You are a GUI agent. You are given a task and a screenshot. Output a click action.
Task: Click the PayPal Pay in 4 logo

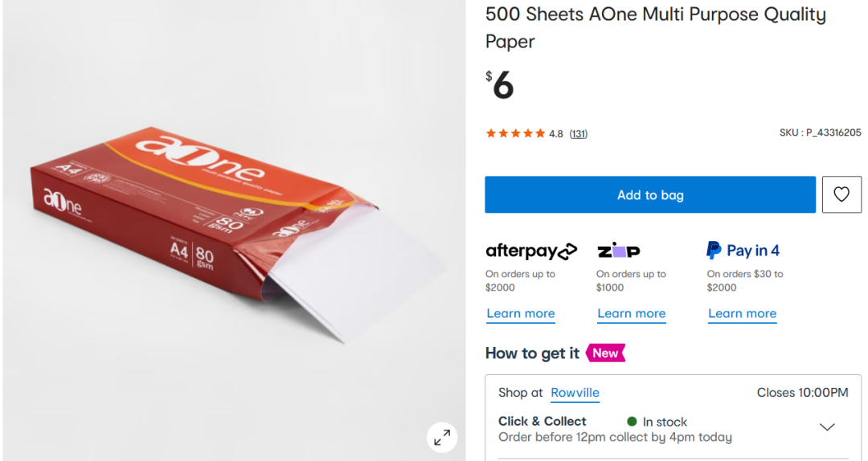(743, 251)
